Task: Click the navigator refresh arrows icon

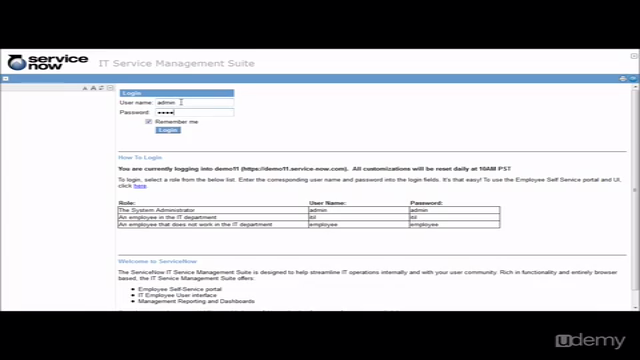Action: tap(101, 88)
